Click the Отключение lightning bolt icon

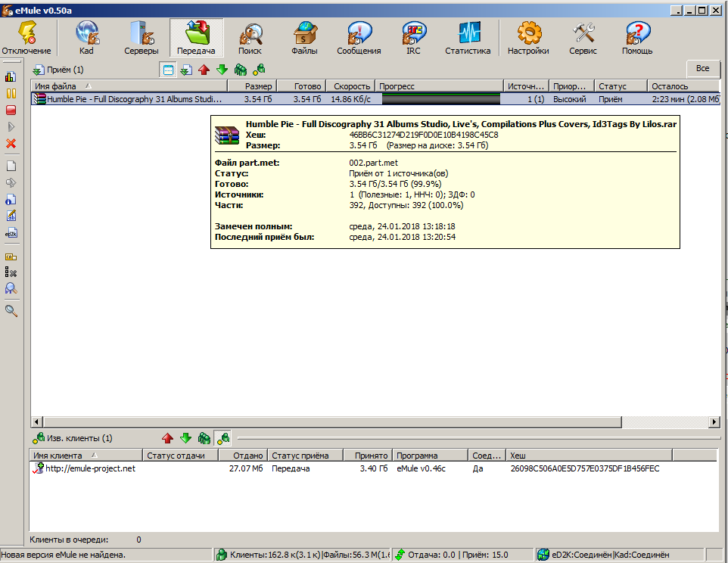26,33
